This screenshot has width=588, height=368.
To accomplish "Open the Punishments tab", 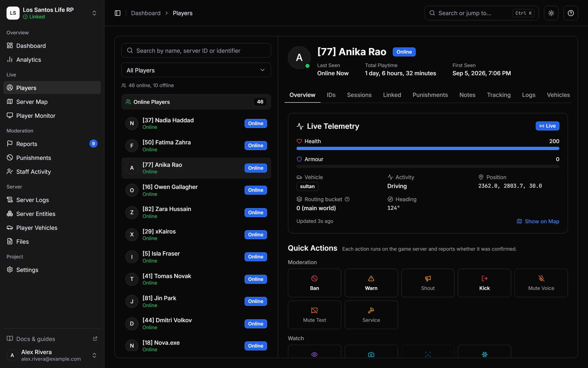I will pyautogui.click(x=430, y=95).
